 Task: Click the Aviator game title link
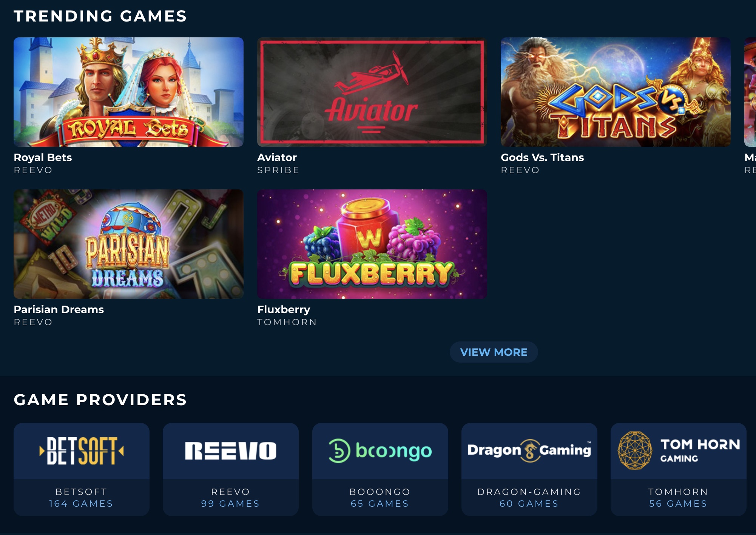coord(277,157)
